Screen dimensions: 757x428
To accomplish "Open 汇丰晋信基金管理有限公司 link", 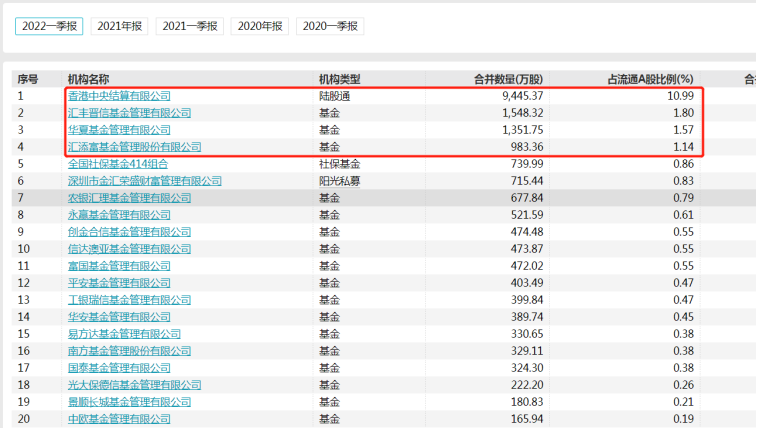I will 129,113.
